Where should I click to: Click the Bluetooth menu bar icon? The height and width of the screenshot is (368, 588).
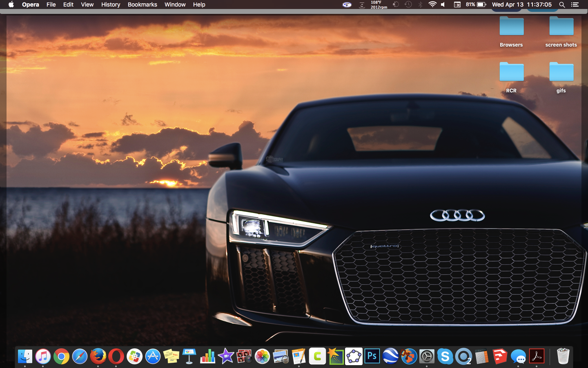point(420,4)
